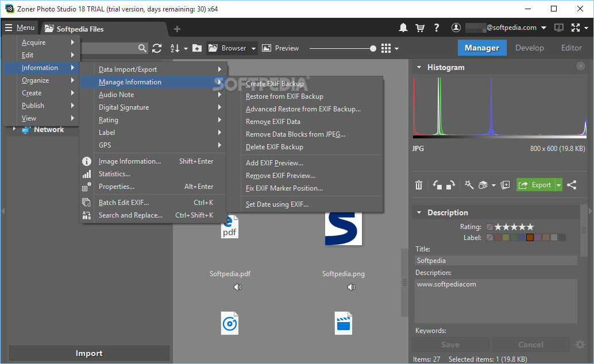
Task: Click the Softpedia Files tab
Action: [103, 29]
